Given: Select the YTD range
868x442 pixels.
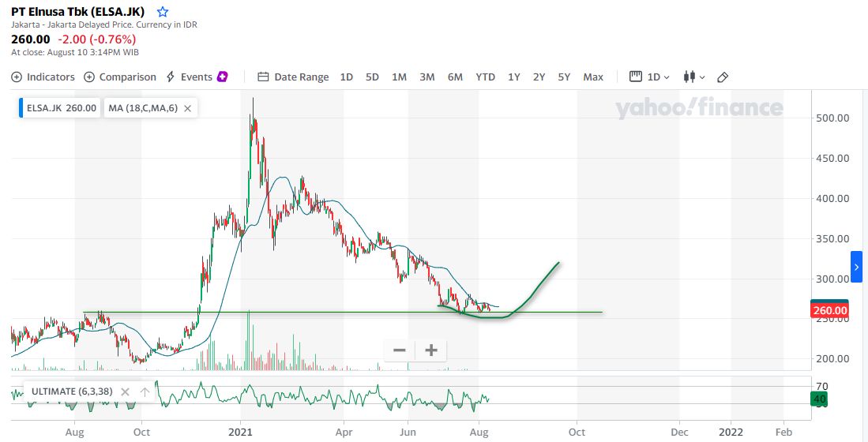Looking at the screenshot, I should coord(486,77).
